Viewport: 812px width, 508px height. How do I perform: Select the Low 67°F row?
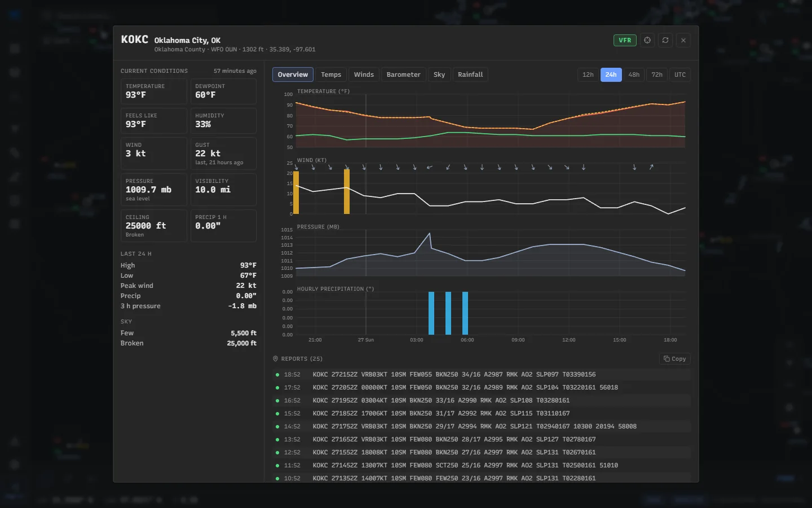188,275
